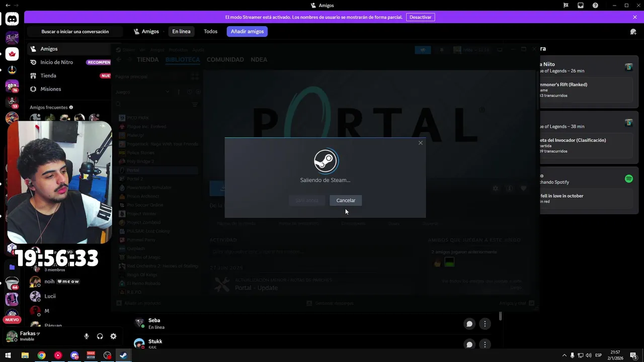The image size is (644, 362).
Task: Message Seba using chat bubble icon
Action: point(469,324)
